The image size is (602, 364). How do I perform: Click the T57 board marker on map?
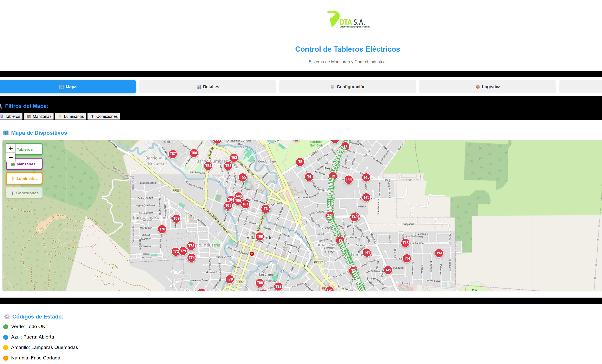pos(173,154)
